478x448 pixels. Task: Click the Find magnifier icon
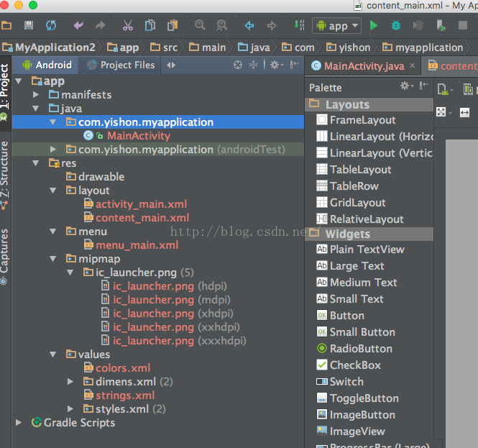click(x=200, y=25)
